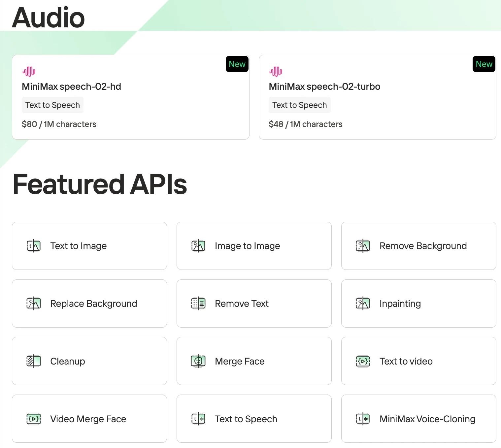Click the $48 / 1M characters price
Viewport: 501px width, 448px height.
pyautogui.click(x=306, y=124)
